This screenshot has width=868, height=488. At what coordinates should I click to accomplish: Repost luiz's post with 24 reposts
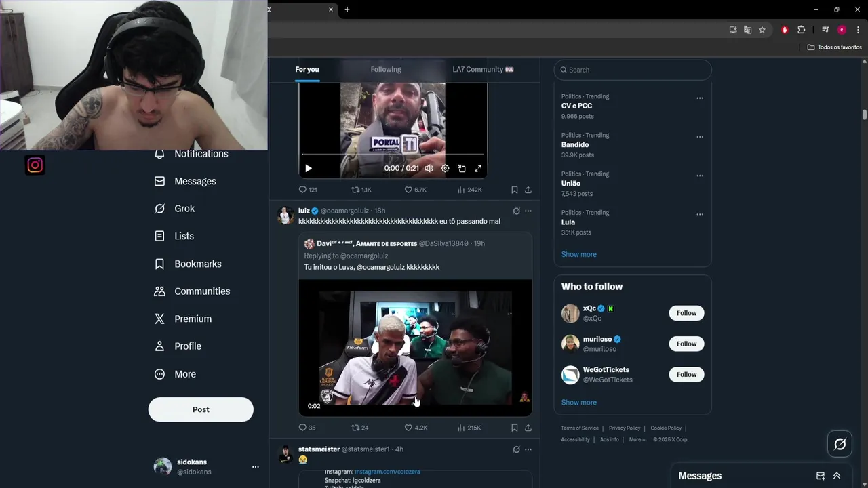[x=359, y=428]
